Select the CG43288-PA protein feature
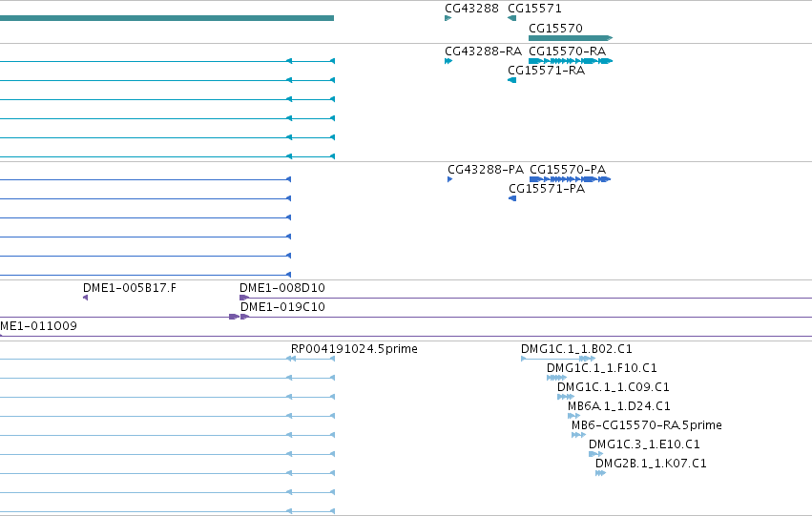 point(449,179)
